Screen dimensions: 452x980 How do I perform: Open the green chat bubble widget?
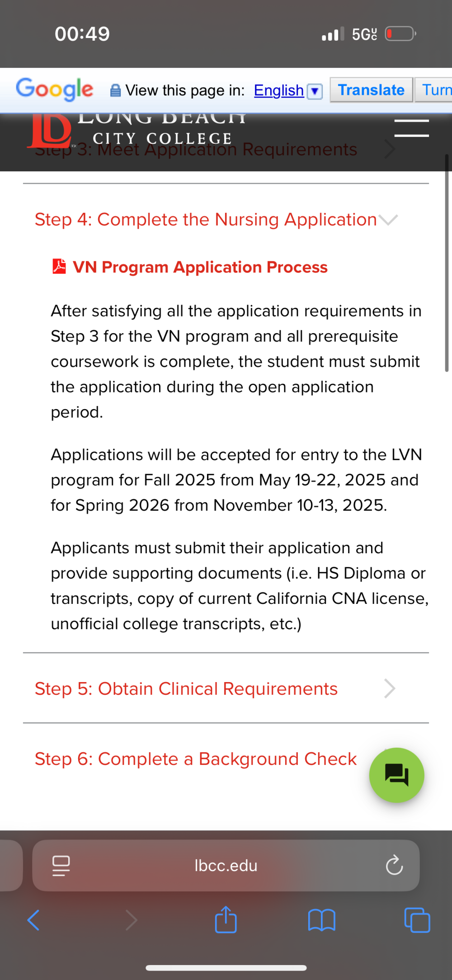tap(396, 775)
